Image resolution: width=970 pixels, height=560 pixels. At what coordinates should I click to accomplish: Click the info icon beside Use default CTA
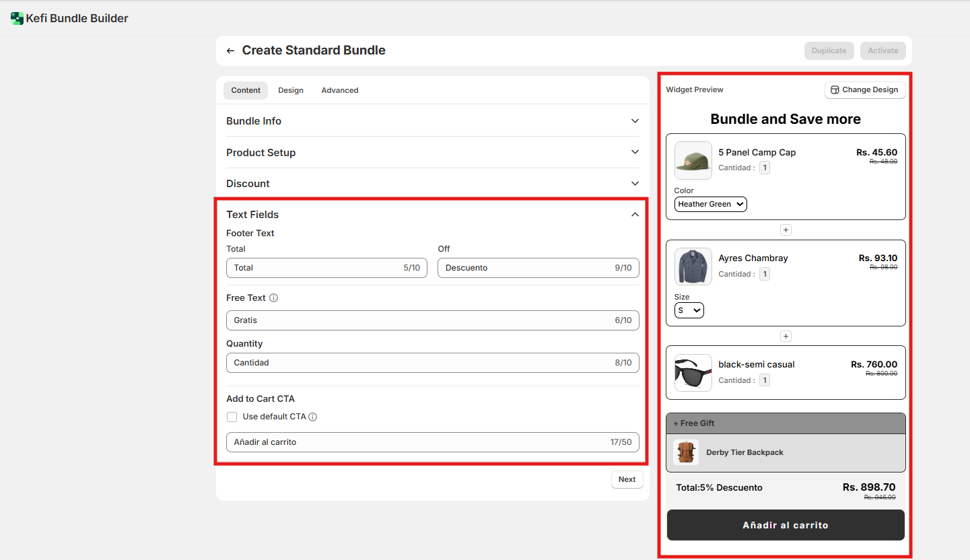point(312,417)
